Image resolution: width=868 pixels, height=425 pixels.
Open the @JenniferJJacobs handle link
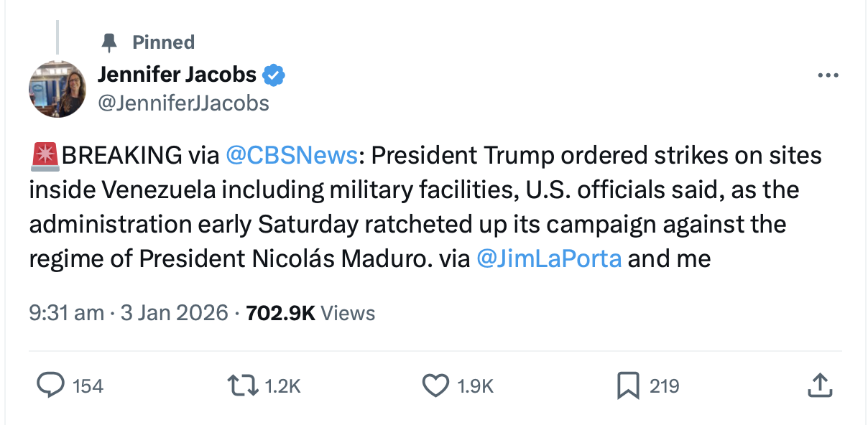pyautogui.click(x=183, y=103)
